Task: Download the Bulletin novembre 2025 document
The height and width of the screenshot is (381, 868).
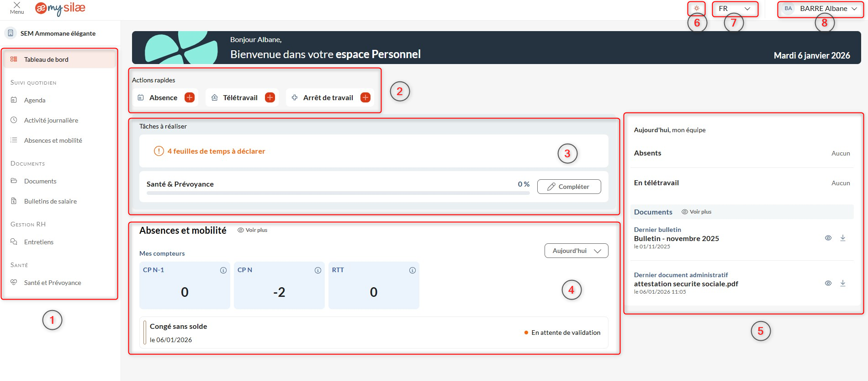Action: click(x=843, y=238)
